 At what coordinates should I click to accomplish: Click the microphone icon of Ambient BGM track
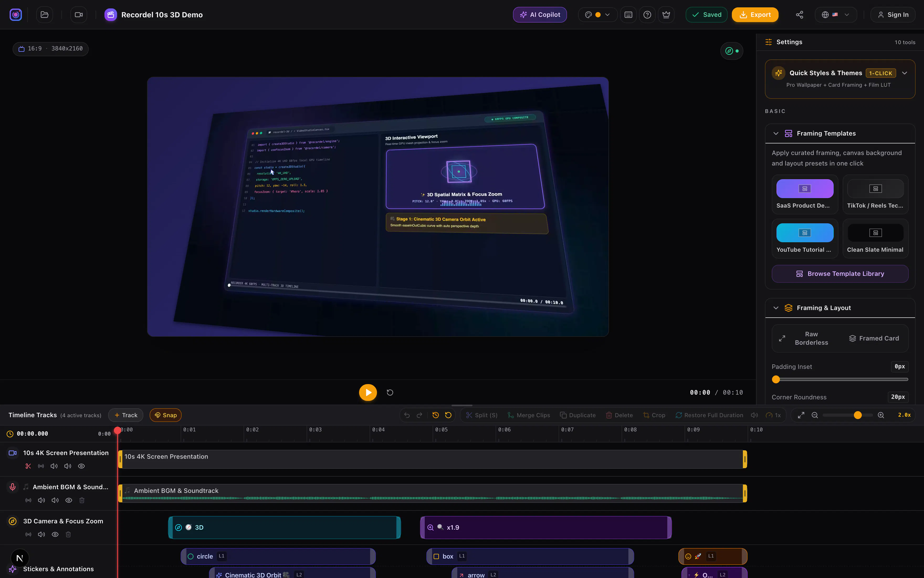(x=13, y=487)
